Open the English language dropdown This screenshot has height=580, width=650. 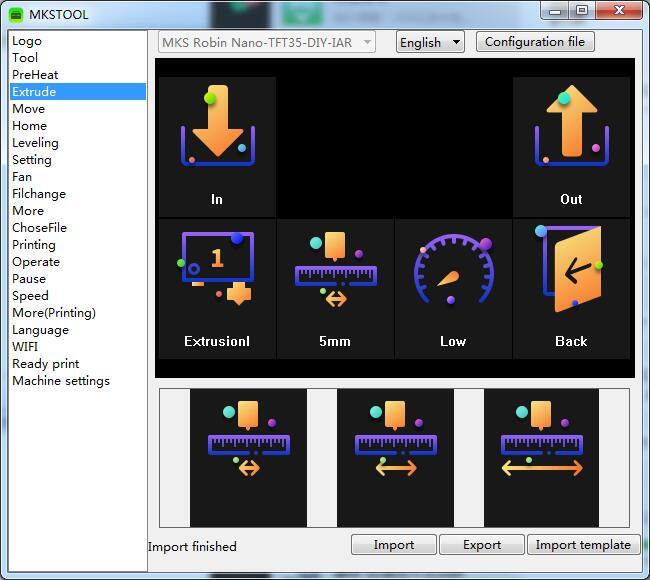click(430, 42)
